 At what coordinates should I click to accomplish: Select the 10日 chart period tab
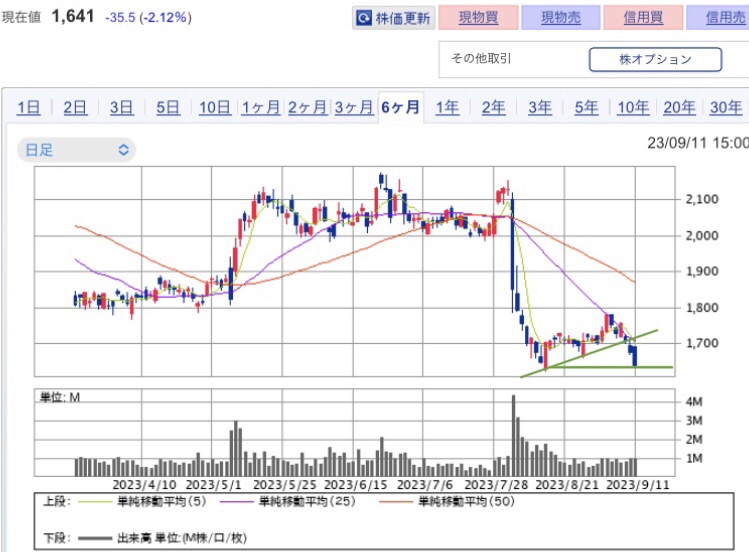(214, 107)
